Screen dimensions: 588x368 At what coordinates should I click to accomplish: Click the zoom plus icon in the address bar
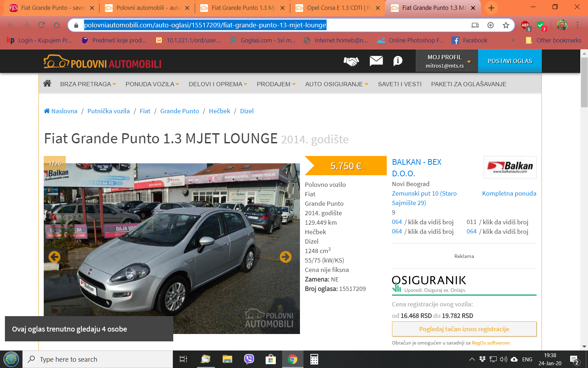pyautogui.click(x=490, y=25)
